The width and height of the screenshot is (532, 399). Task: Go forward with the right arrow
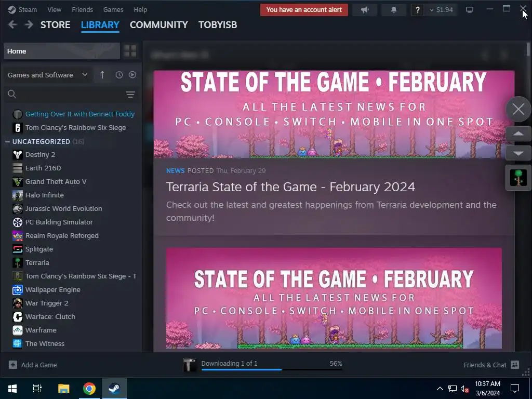point(29,24)
